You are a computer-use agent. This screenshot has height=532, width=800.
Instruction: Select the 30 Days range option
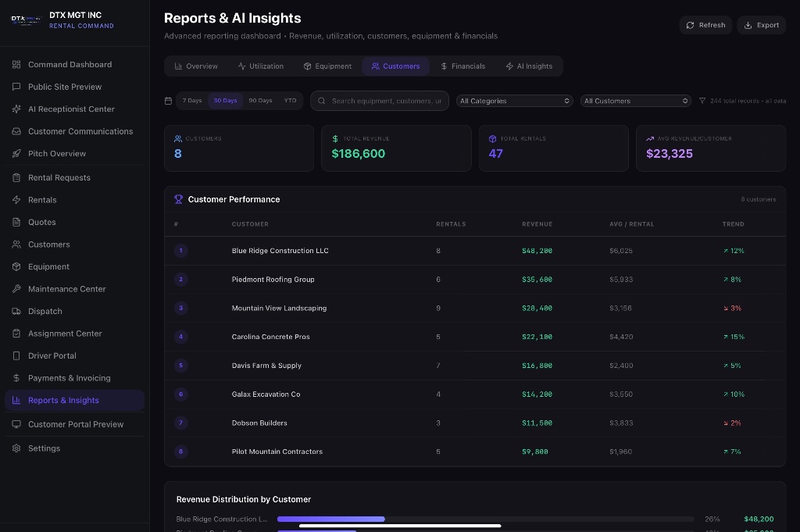coord(225,101)
